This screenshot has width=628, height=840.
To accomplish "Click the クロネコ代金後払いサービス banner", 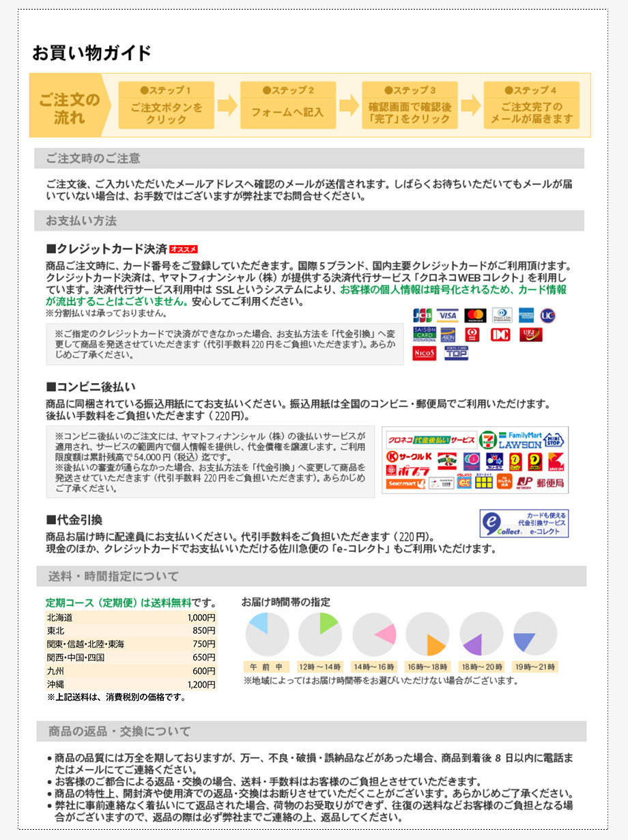I will 431,440.
